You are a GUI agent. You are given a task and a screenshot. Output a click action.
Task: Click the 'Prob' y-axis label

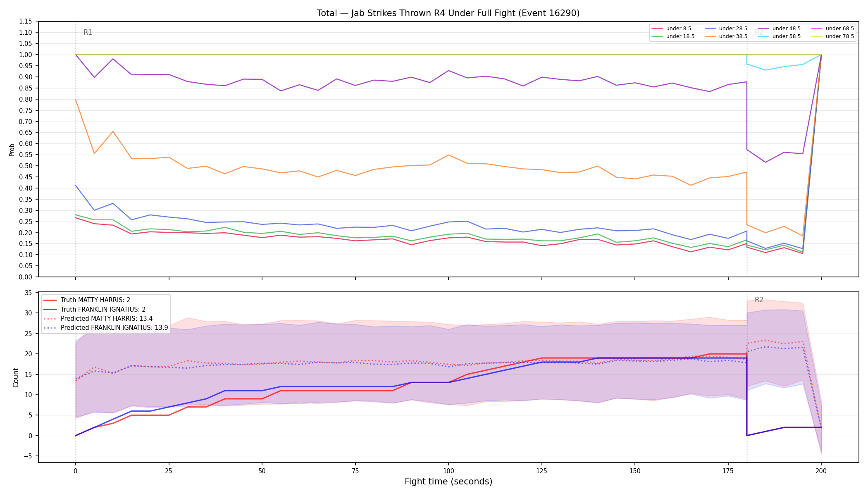point(12,150)
